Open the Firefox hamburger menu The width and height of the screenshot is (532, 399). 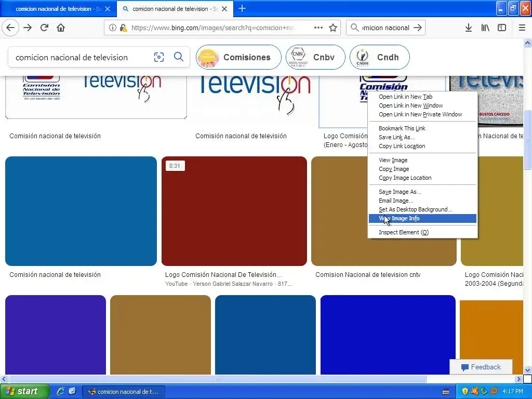[522, 28]
